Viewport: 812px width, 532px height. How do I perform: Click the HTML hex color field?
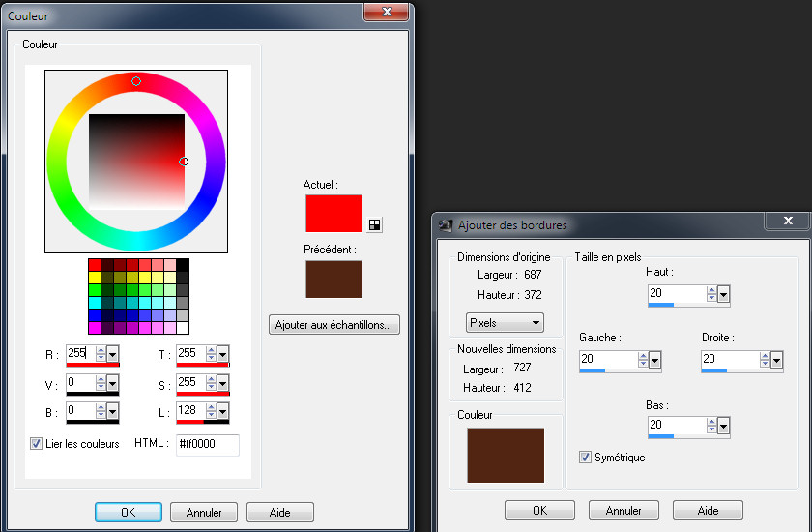[x=207, y=445]
